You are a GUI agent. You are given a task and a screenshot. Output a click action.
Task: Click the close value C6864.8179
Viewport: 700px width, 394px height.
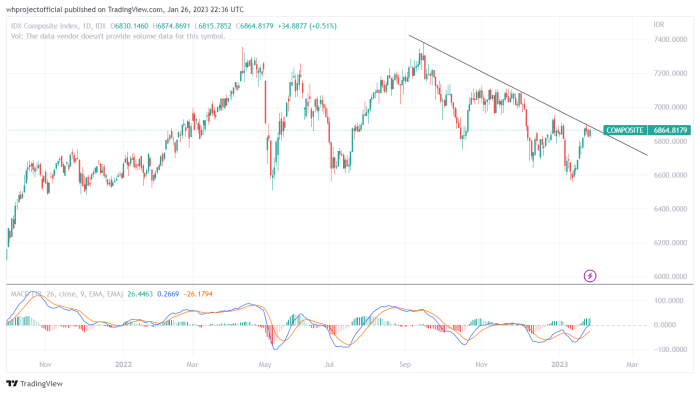[x=254, y=26]
